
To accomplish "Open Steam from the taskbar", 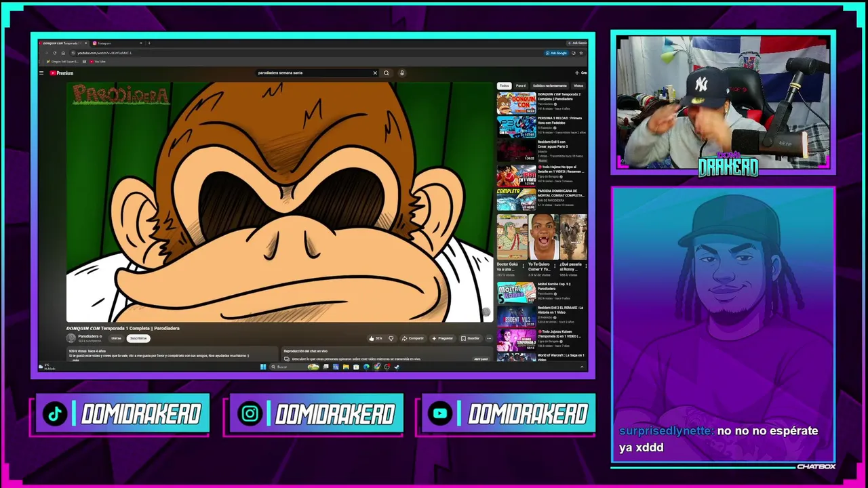I will coord(397,367).
